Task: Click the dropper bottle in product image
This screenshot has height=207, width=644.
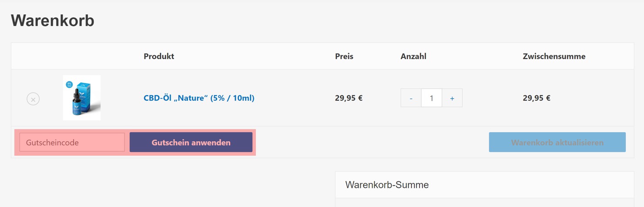Action: tap(76, 102)
